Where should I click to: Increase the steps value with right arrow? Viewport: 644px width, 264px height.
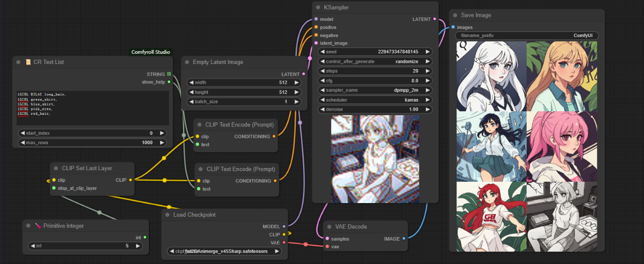pyautogui.click(x=428, y=71)
